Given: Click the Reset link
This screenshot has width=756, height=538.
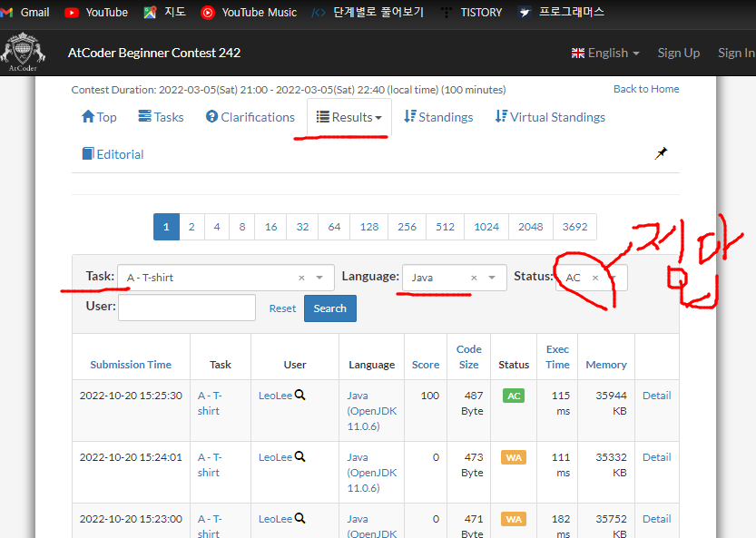Looking at the screenshot, I should (282, 308).
